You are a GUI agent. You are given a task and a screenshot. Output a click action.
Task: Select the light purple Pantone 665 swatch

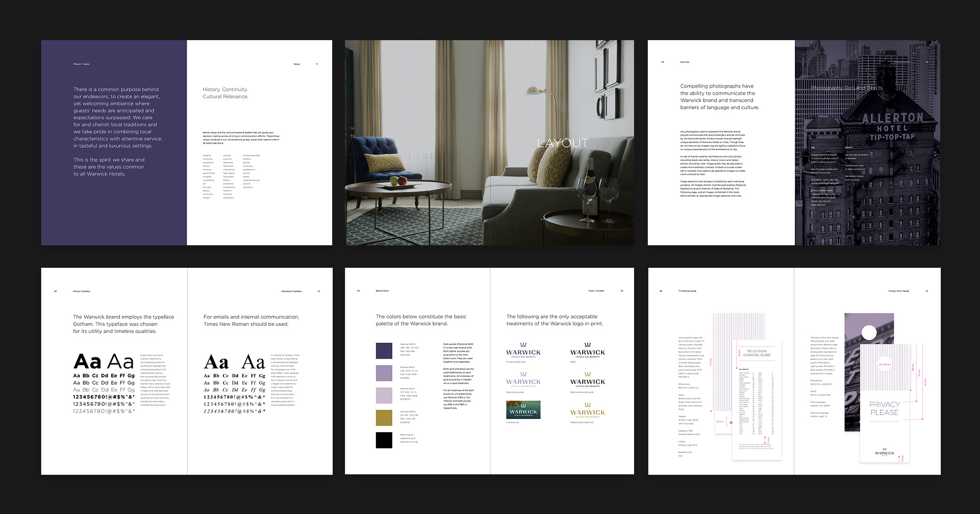(384, 395)
